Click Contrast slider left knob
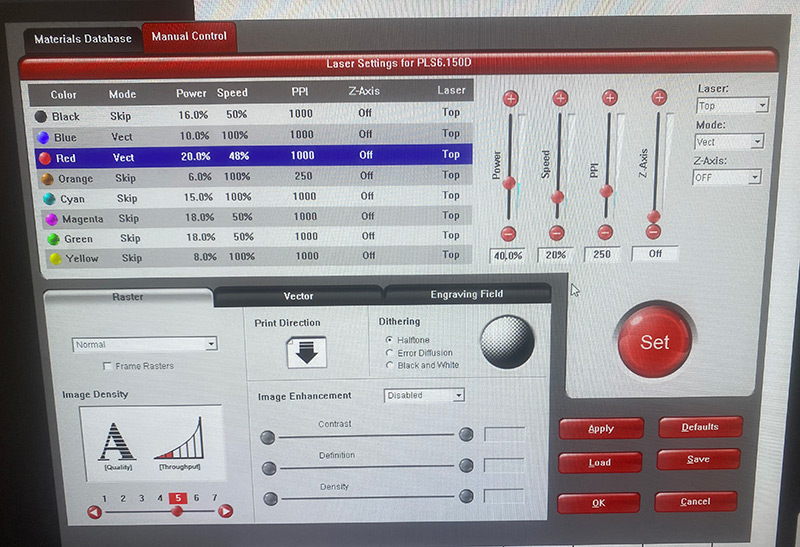This screenshot has height=547, width=800. 268,437
